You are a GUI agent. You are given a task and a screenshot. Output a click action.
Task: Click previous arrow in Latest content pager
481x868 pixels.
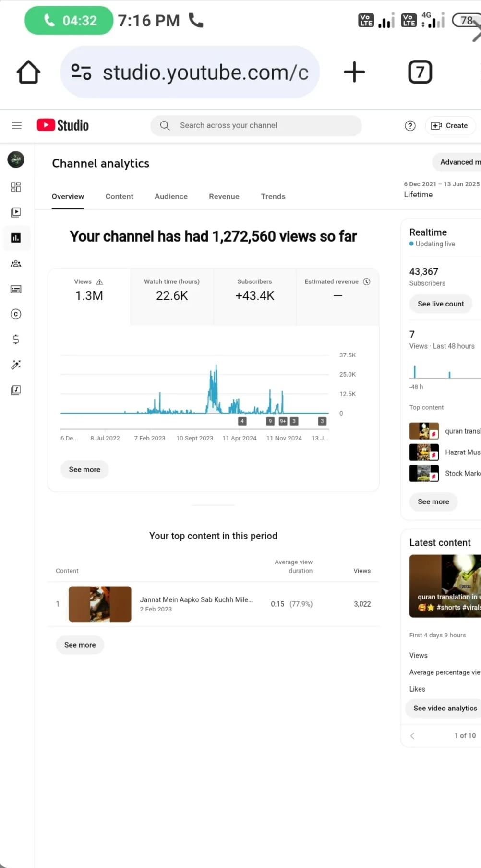[x=412, y=735]
